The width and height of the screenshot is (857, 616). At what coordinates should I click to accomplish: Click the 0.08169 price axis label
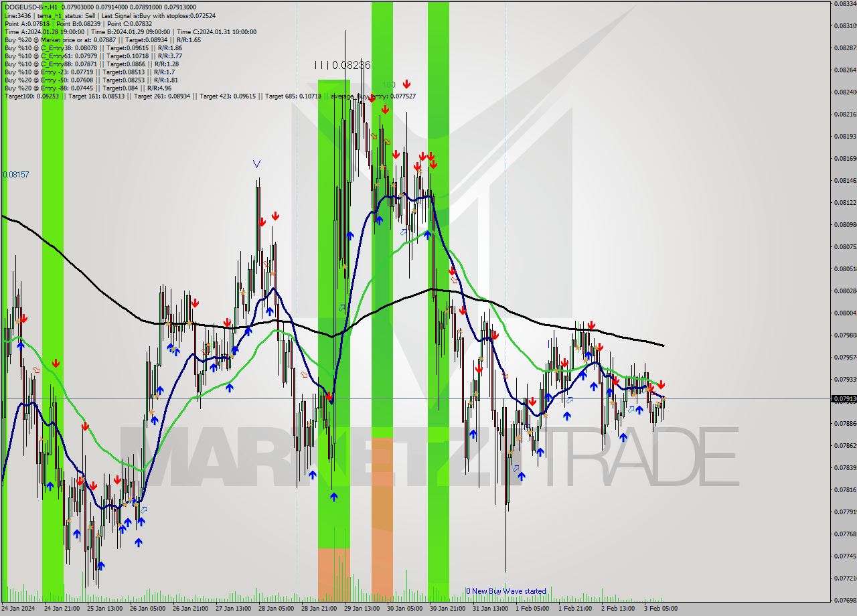(x=845, y=158)
